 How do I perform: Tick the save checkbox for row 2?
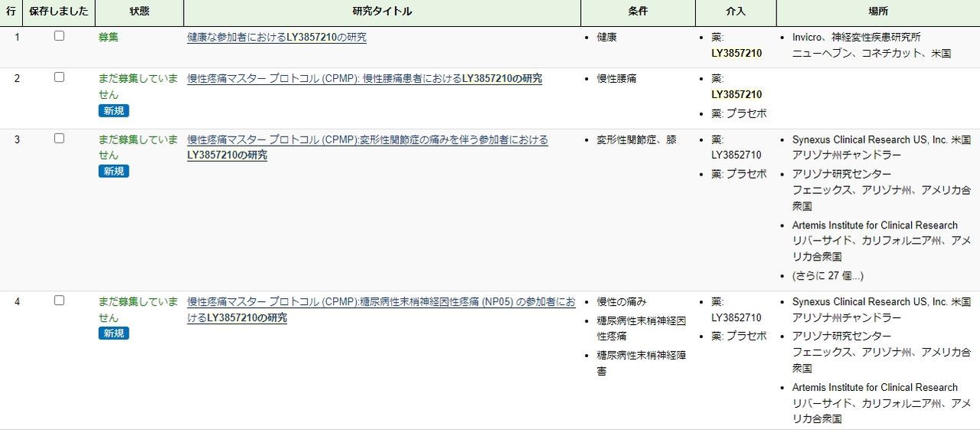pos(59,77)
